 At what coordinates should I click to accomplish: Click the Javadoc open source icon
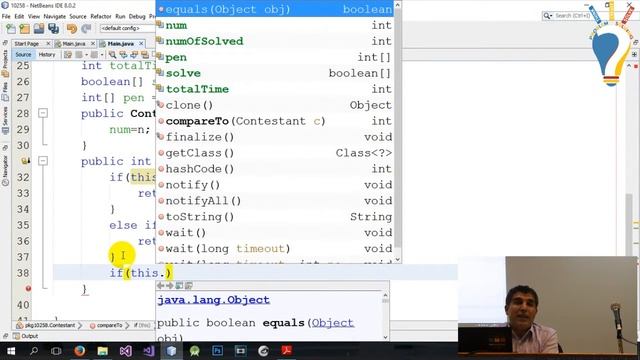pyautogui.click(x=189, y=286)
